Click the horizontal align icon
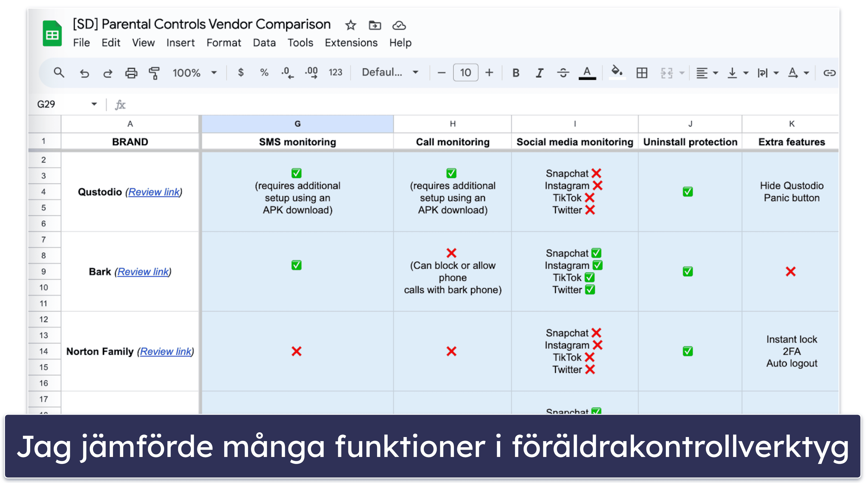This screenshot has height=483, width=868. (702, 73)
